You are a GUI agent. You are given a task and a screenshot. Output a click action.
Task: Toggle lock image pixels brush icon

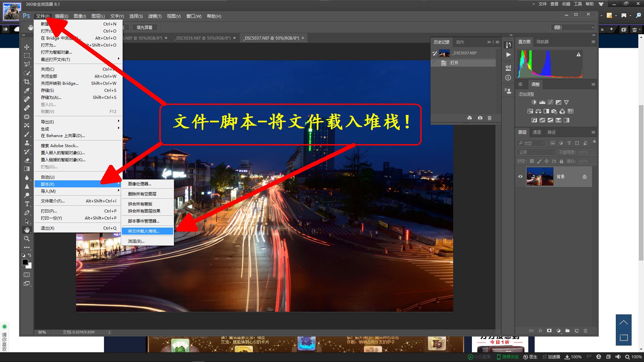pyautogui.click(x=539, y=161)
